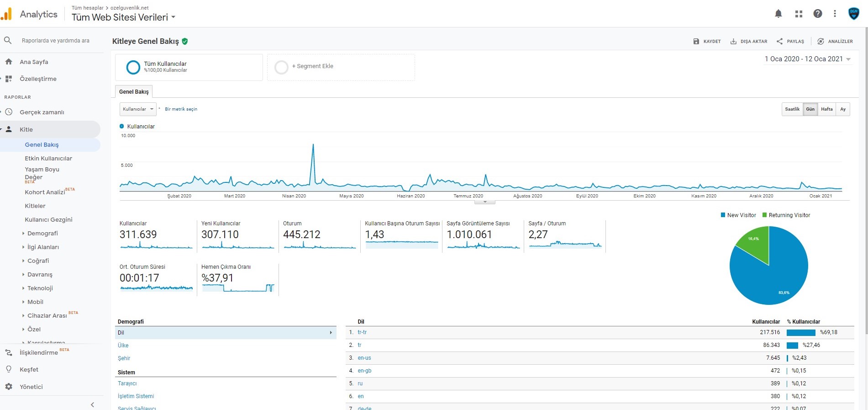Click the Bir metrik seçin link

coord(181,109)
